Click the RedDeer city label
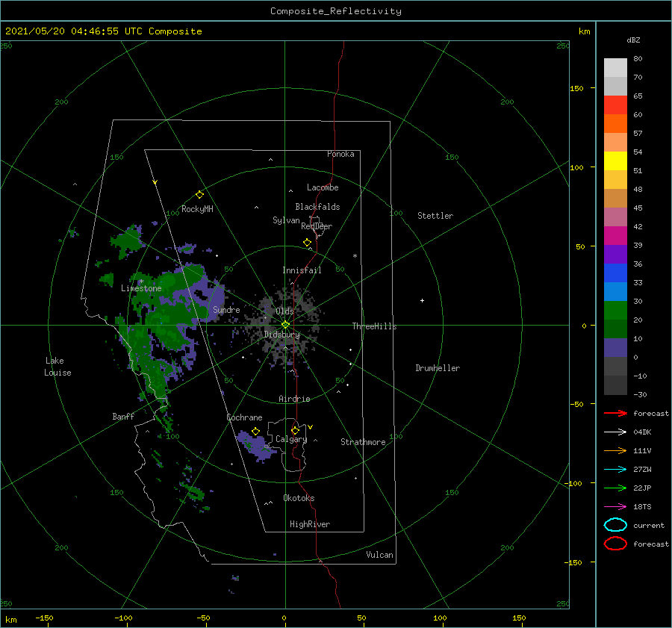 (x=317, y=226)
